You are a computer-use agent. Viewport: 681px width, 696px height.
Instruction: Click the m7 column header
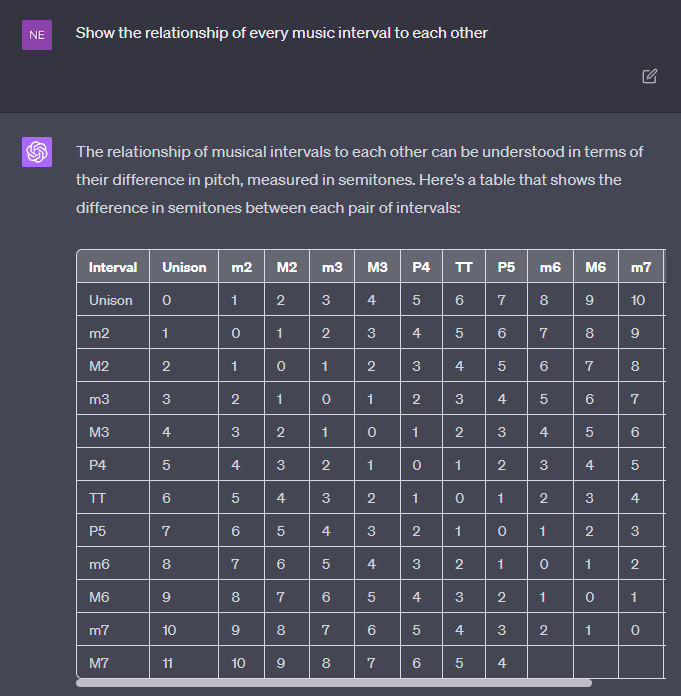(641, 267)
